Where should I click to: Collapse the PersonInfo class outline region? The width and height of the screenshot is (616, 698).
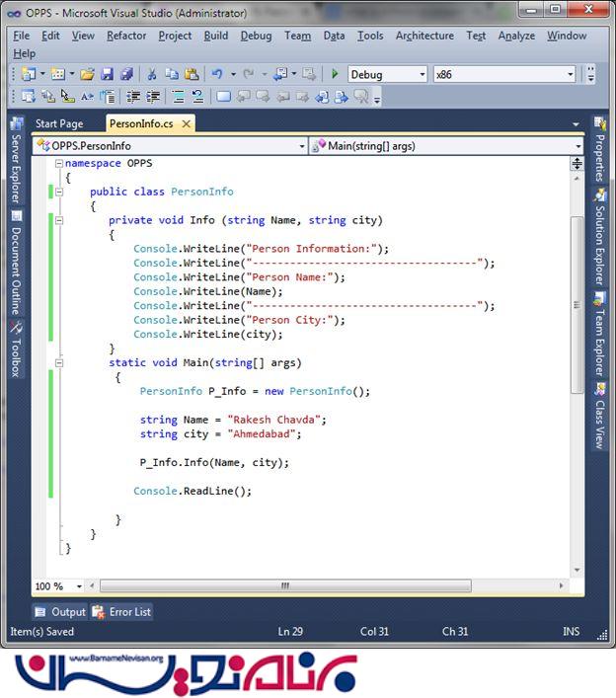(59, 192)
